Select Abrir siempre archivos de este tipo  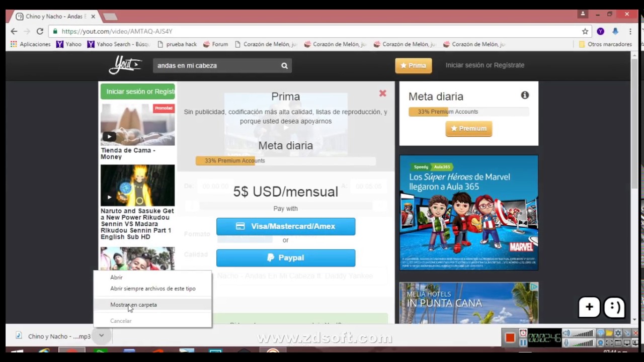point(153,289)
